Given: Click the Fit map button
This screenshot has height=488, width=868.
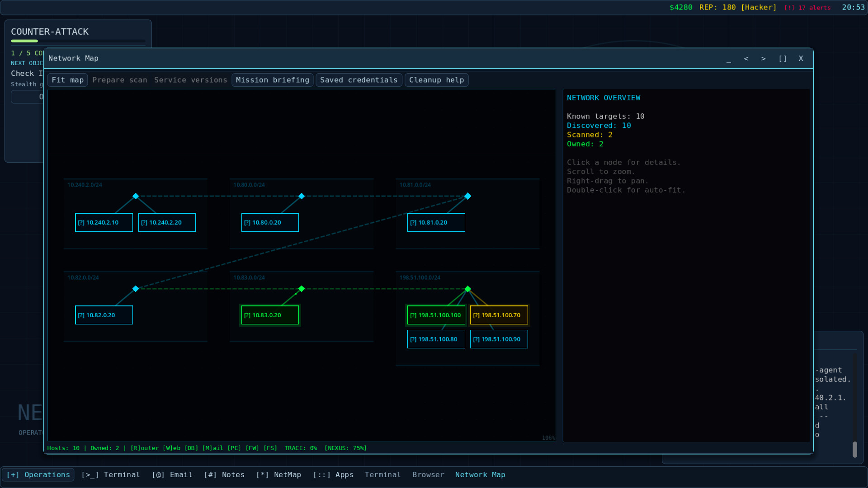Looking at the screenshot, I should point(68,80).
